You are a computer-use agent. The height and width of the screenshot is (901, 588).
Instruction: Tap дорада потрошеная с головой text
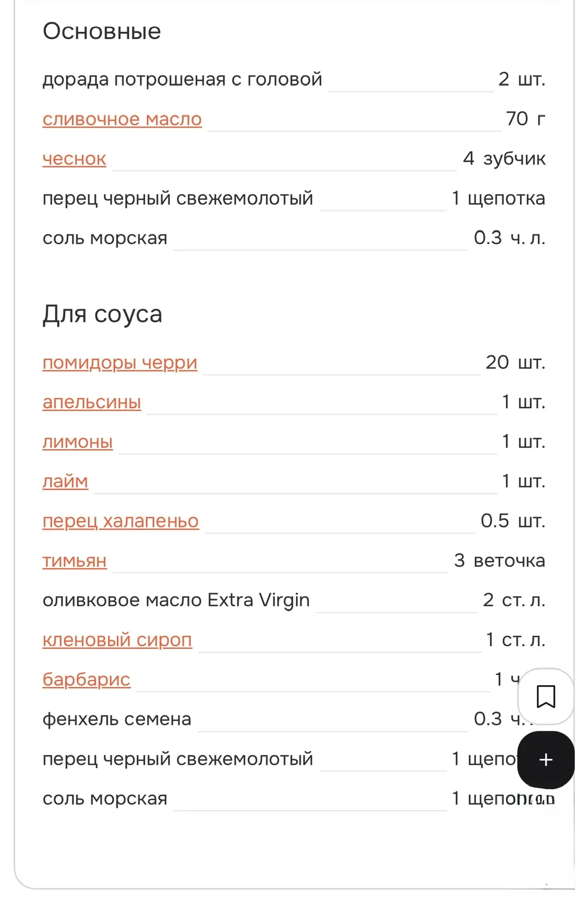[x=183, y=79]
